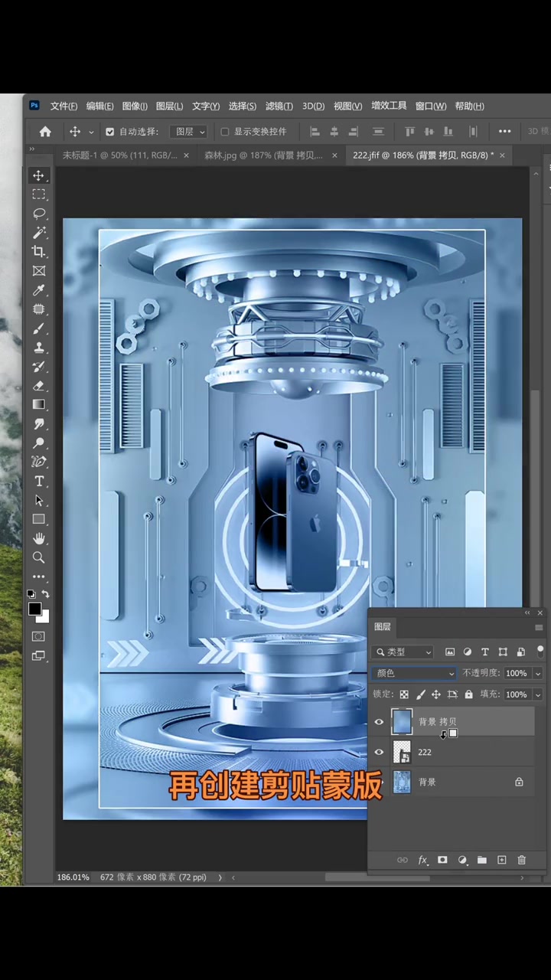551x980 pixels.
Task: Select the Lasso tool
Action: 39,214
